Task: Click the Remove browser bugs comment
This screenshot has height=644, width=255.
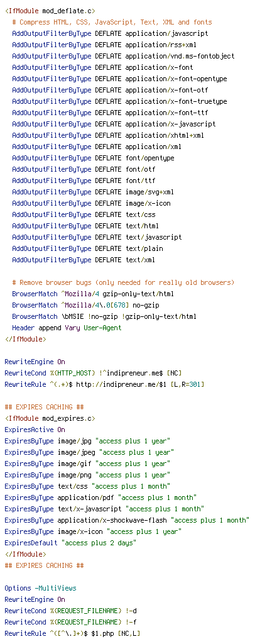Action: pyautogui.click(x=123, y=282)
